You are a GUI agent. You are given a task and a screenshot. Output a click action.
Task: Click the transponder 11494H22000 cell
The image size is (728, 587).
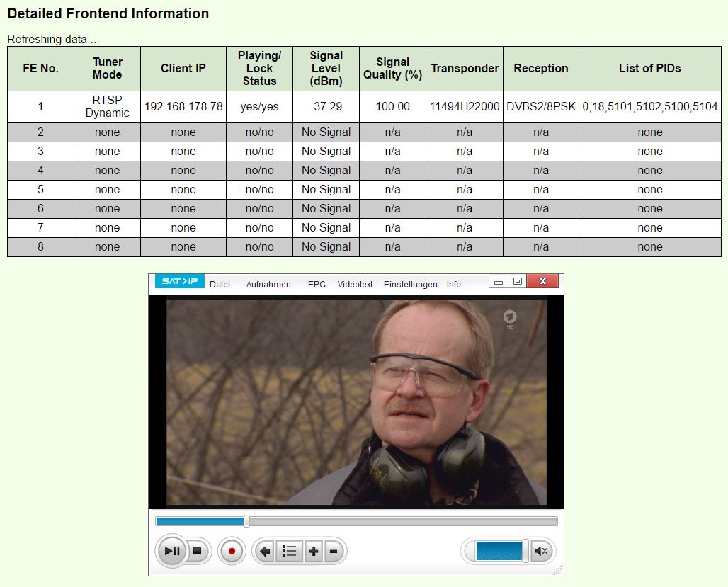[x=465, y=106]
